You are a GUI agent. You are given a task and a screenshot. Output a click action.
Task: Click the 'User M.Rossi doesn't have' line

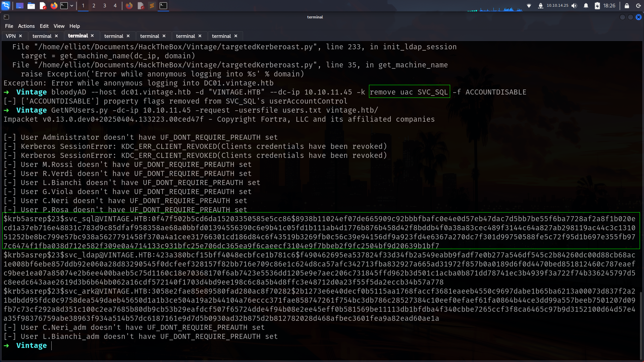[127, 165]
